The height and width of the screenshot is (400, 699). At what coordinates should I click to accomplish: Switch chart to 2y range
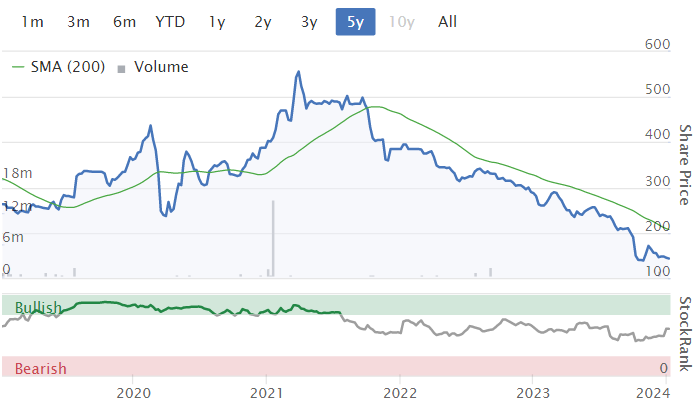tap(263, 22)
